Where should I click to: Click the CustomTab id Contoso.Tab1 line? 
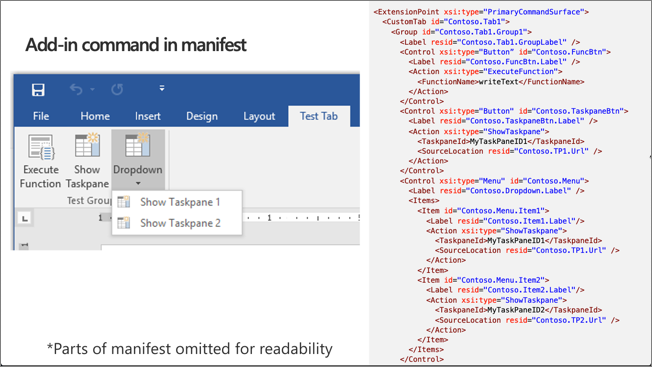point(446,22)
